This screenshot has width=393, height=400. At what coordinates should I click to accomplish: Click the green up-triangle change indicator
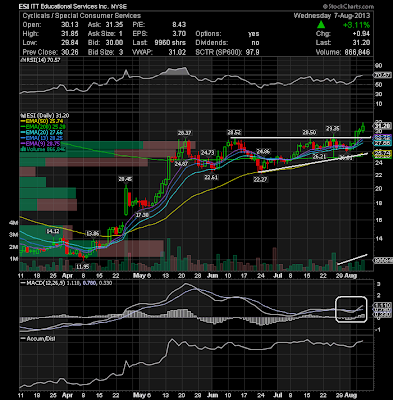click(x=321, y=25)
